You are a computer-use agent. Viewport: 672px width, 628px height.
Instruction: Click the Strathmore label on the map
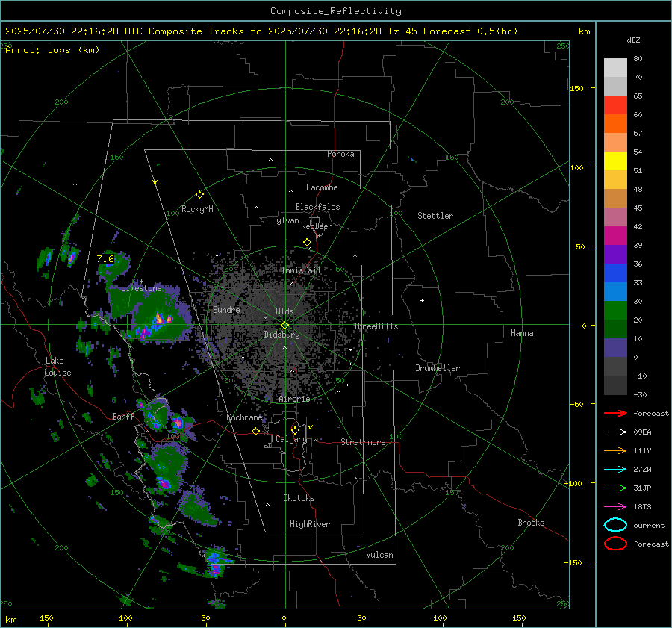363,442
